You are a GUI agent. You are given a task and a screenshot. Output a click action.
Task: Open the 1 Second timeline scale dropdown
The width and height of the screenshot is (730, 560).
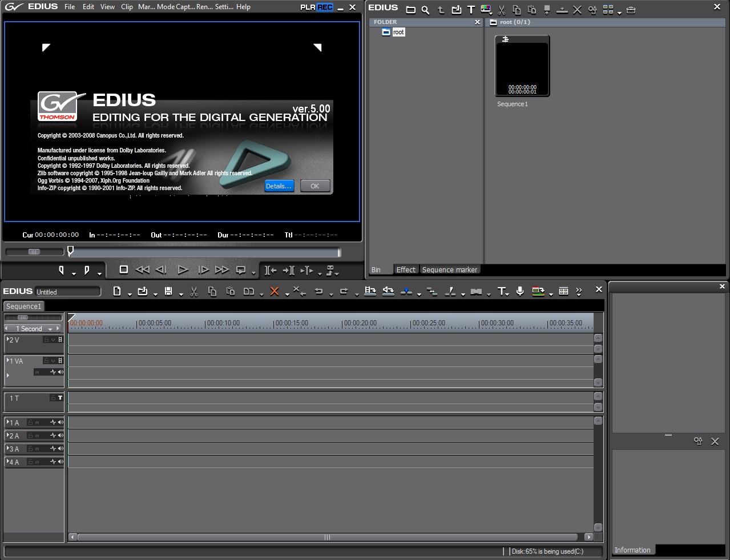pos(50,329)
